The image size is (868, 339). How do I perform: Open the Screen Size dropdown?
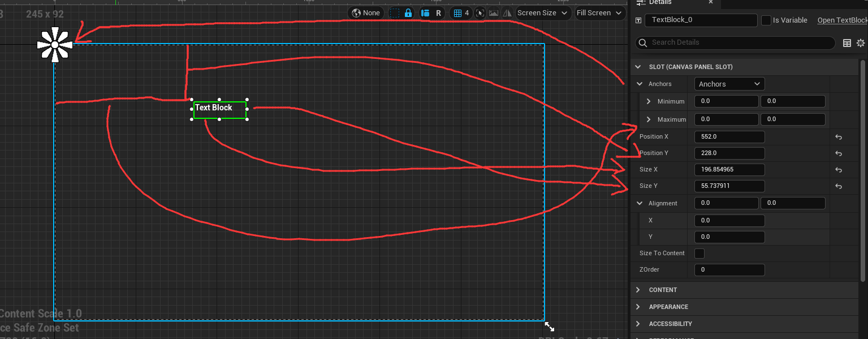[x=542, y=13]
